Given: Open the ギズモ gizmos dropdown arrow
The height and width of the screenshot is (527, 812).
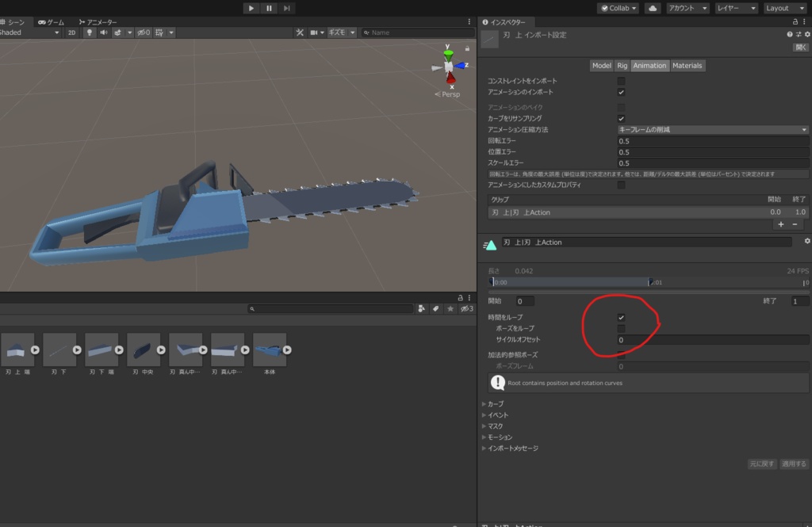Looking at the screenshot, I should (353, 32).
